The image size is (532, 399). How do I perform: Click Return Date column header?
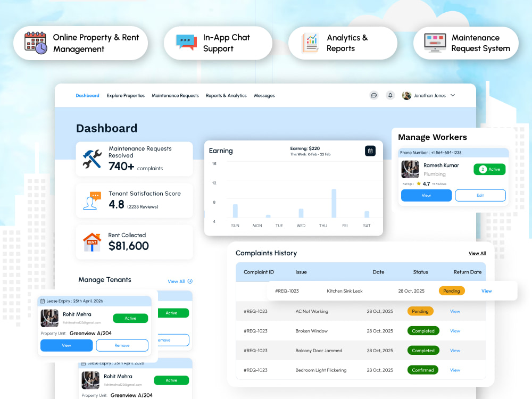468,272
